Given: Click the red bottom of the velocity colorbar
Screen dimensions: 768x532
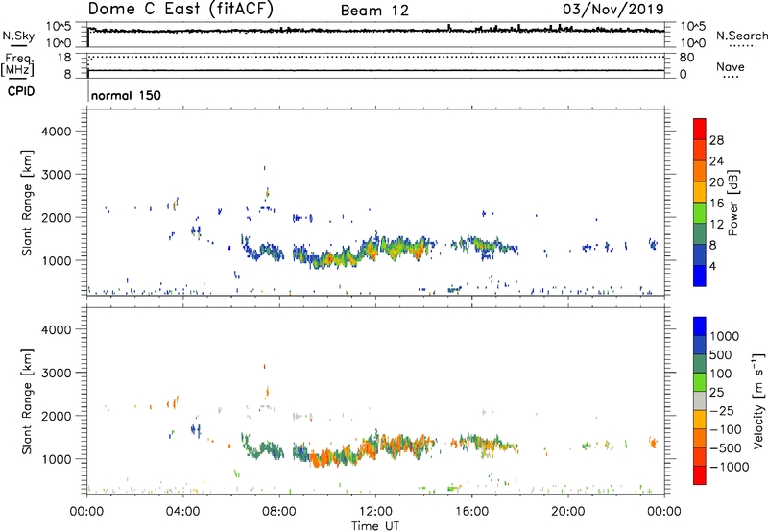Looking at the screenshot, I should point(700,475).
